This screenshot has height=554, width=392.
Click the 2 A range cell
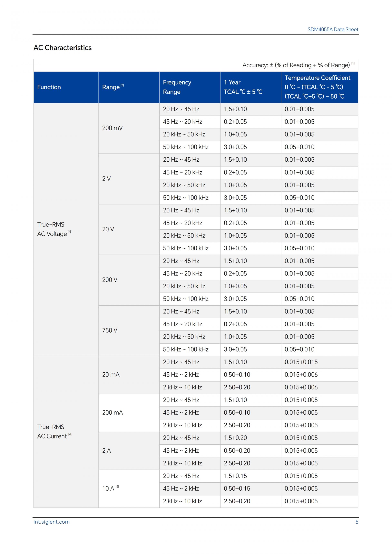(x=106, y=451)
